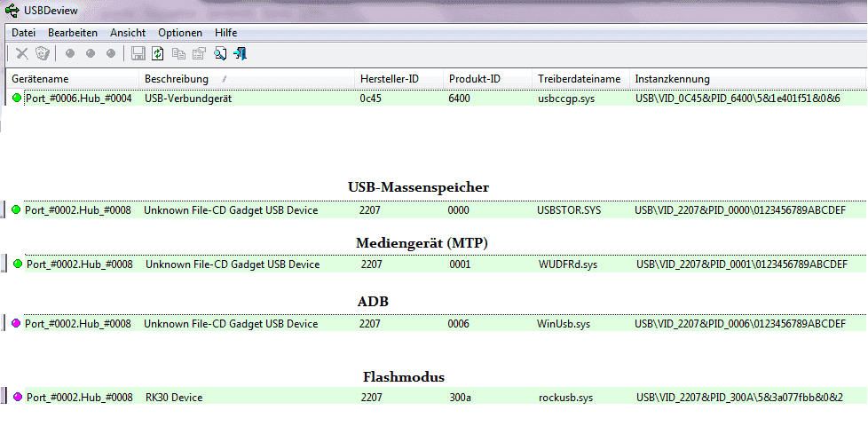The height and width of the screenshot is (434, 868).
Task: Click the RK30 Device description cell
Action: [174, 398]
